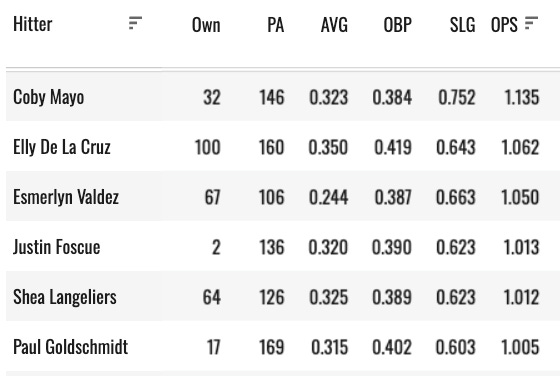Screen dimensions: 560x376
Task: Click Coby Mayo's 1.135 OPS value
Action: 521,97
